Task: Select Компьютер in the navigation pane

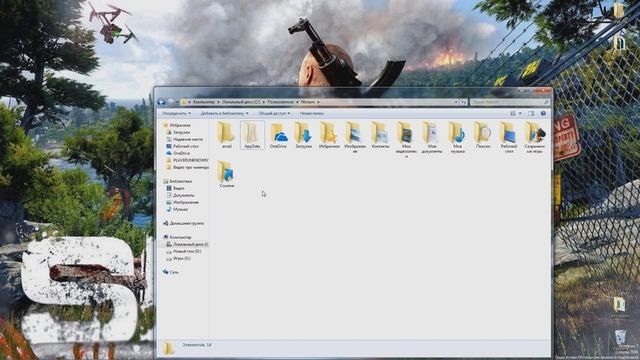Action: (x=177, y=237)
